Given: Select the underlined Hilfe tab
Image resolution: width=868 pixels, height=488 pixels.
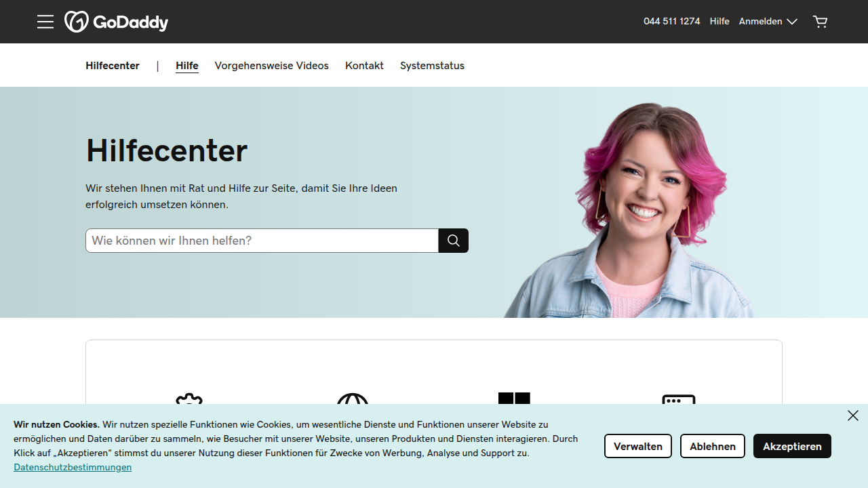Looking at the screenshot, I should [x=187, y=66].
